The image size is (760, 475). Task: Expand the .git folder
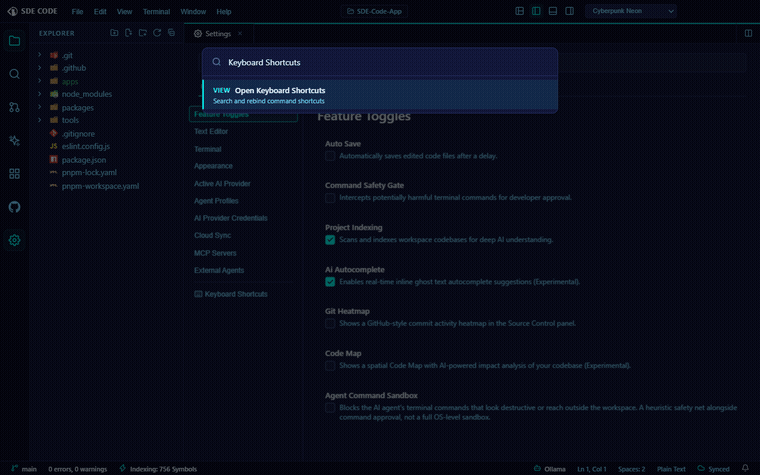[40, 55]
